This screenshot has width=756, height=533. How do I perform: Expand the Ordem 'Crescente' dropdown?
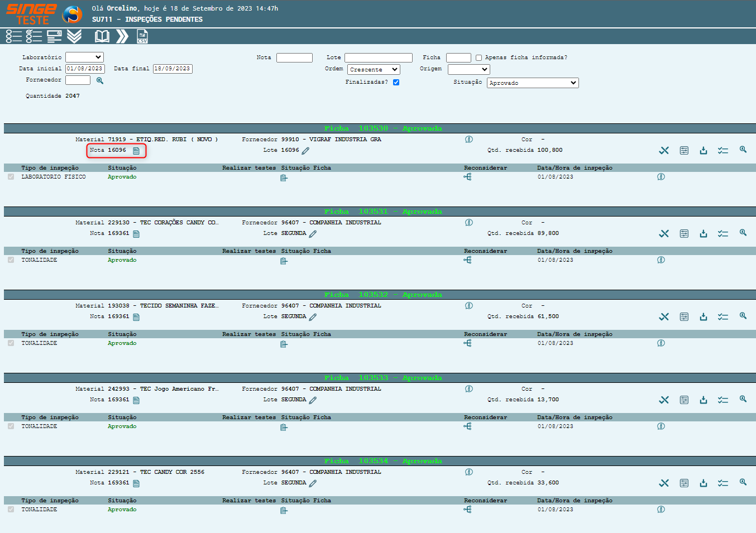374,70
